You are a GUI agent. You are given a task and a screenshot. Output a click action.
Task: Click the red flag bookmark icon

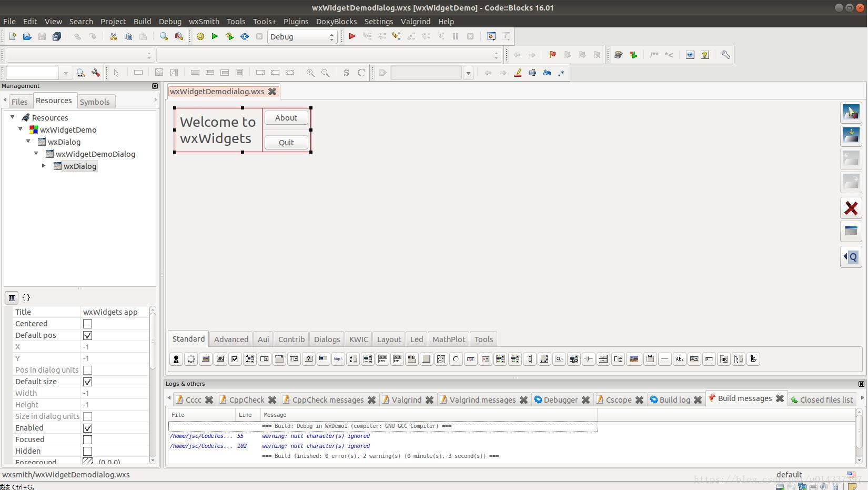pos(552,55)
